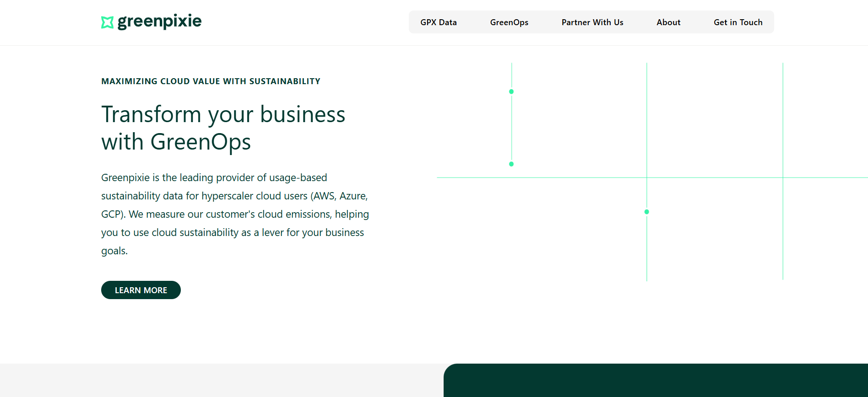
Task: Click the Greenpixie description paragraph
Action: [235, 214]
